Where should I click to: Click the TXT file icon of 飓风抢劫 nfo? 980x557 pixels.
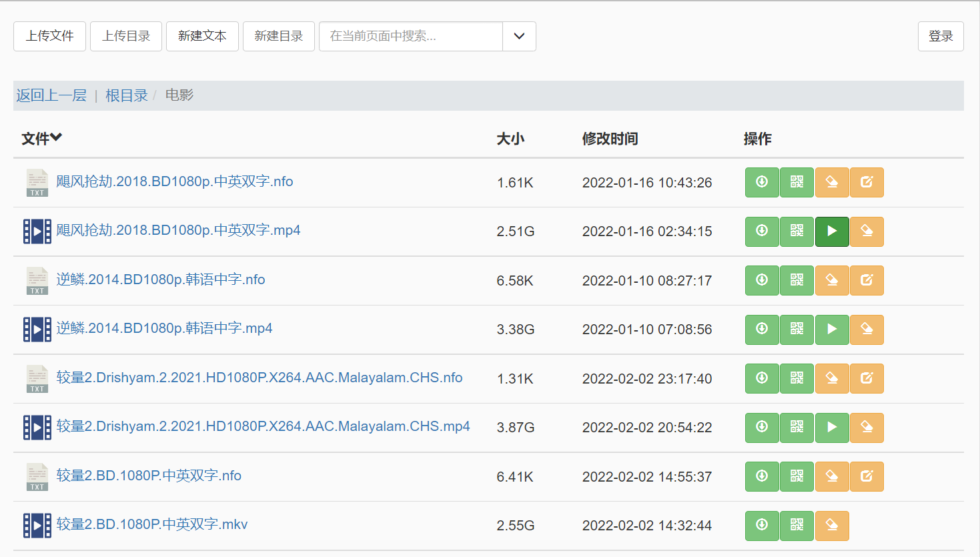coord(37,183)
